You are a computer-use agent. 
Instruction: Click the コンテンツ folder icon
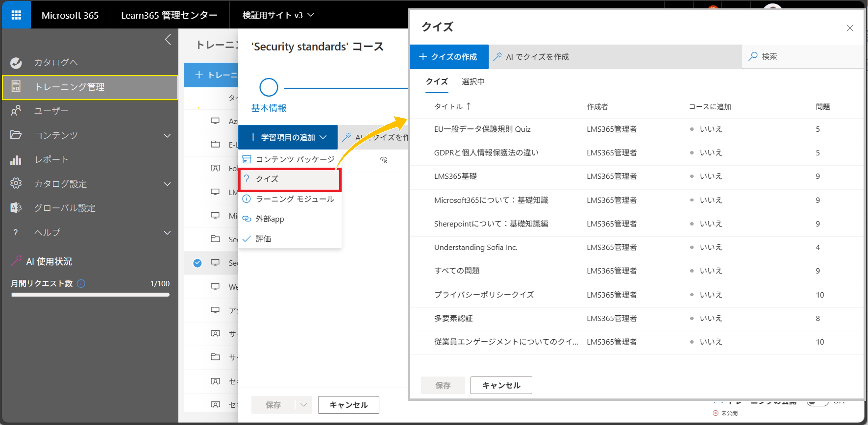[x=16, y=135]
